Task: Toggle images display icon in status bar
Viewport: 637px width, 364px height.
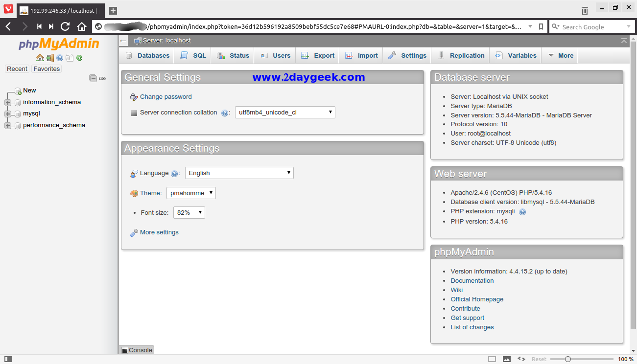Action: 507,359
